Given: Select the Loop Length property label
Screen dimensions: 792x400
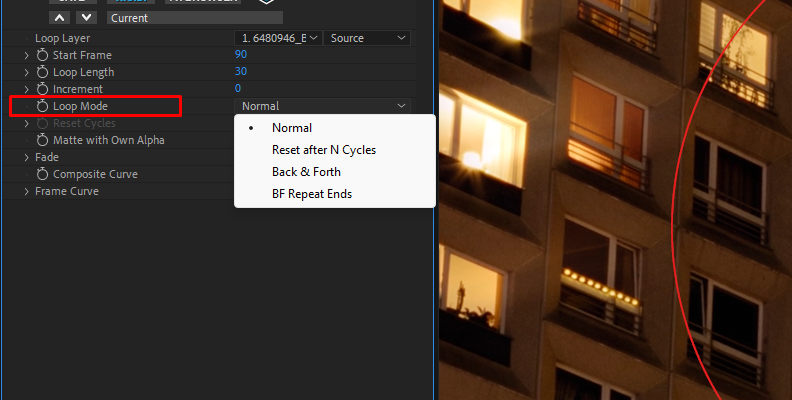Looking at the screenshot, I should point(83,72).
